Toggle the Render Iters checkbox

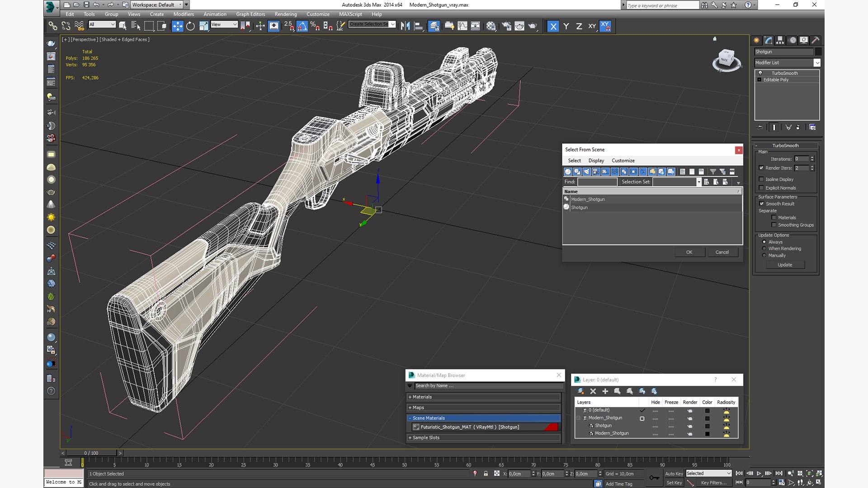(x=761, y=168)
